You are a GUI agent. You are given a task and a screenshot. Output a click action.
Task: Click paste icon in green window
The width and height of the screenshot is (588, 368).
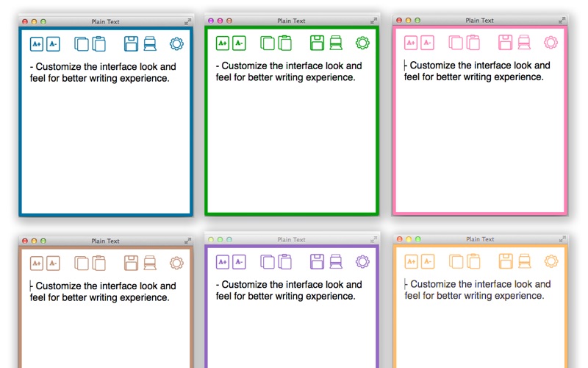click(285, 43)
